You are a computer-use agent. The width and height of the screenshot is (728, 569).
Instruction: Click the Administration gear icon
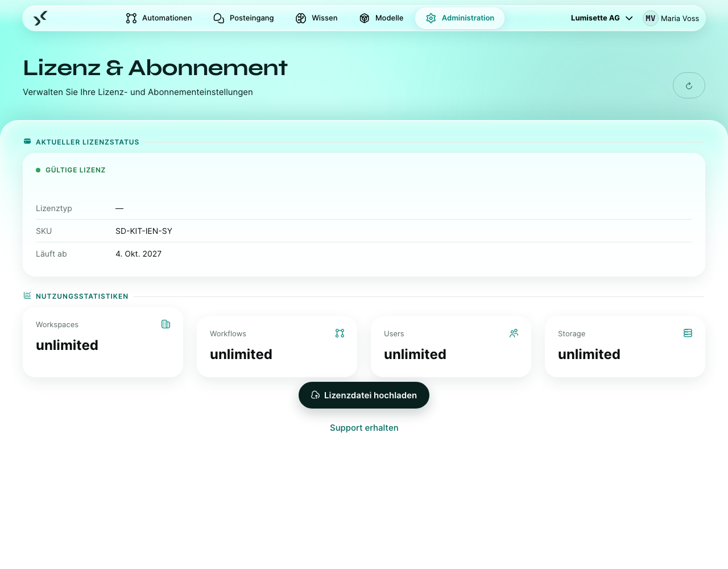coord(431,18)
